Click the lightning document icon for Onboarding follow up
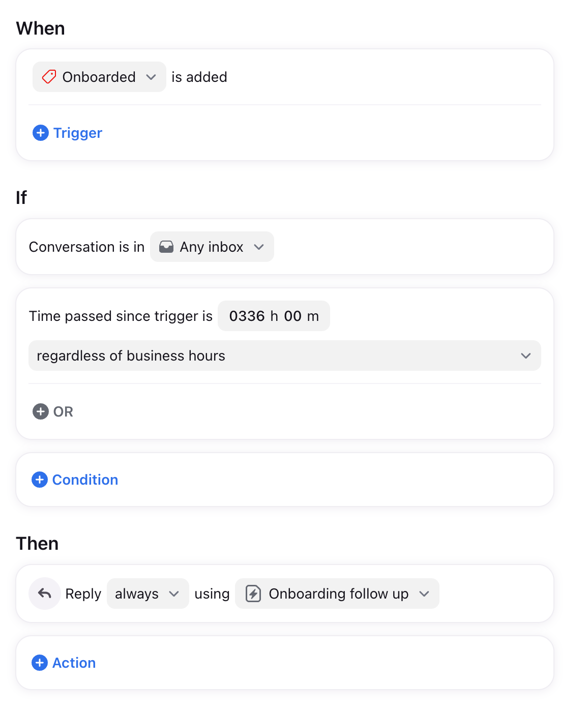The width and height of the screenshot is (588, 712). (x=253, y=594)
